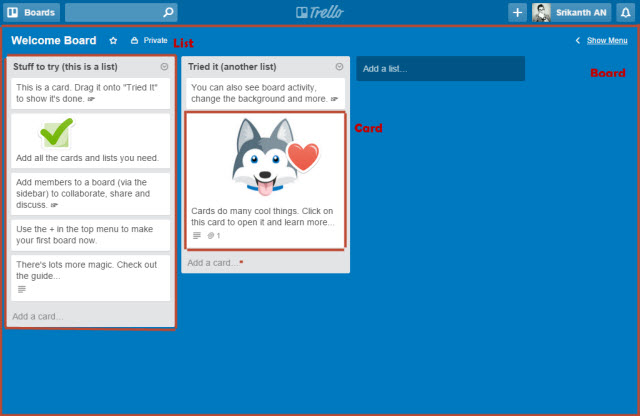
Task: Change board visibility via Private label
Action: pos(155,40)
